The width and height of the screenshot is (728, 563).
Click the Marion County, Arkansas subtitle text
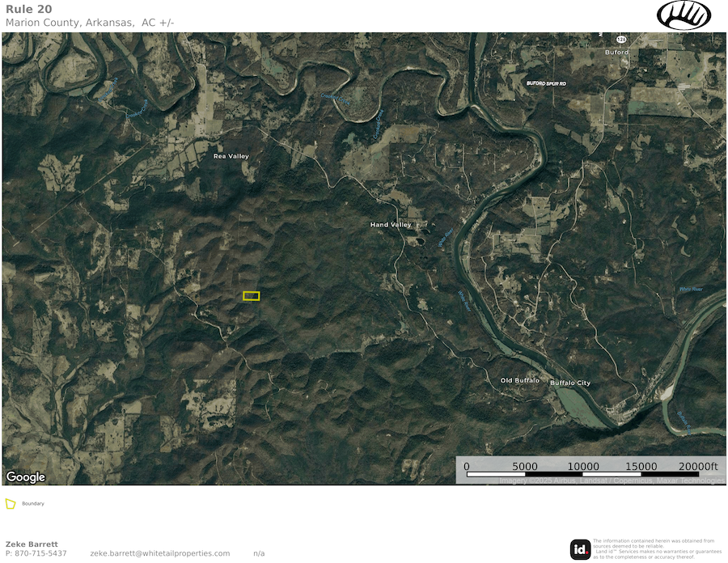90,22
